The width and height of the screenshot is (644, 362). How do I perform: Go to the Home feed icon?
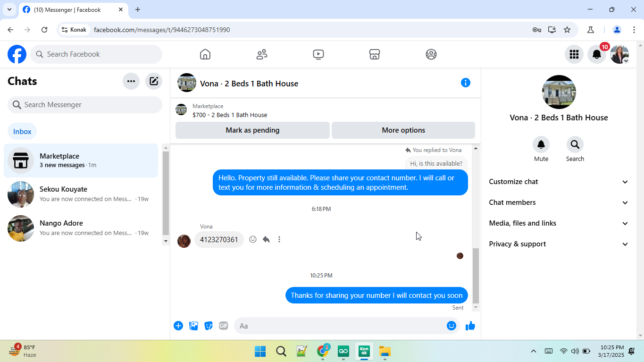tap(205, 54)
